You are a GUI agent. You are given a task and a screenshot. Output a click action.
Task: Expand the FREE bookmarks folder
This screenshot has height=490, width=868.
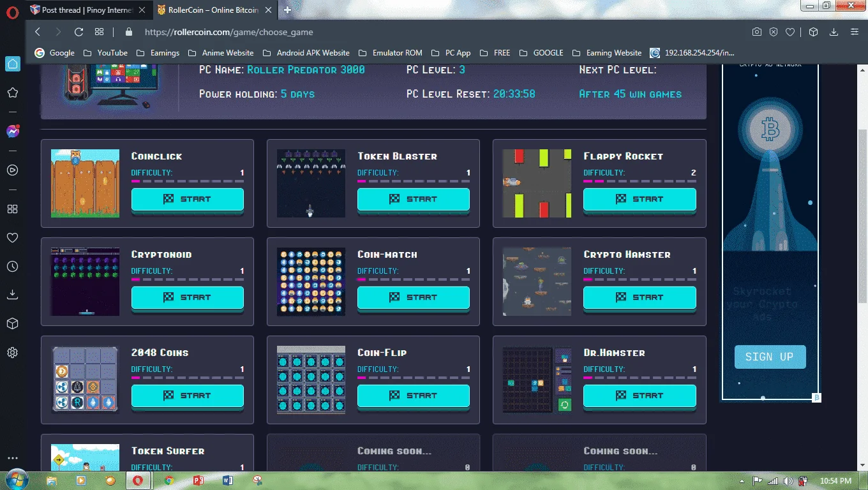coord(495,53)
